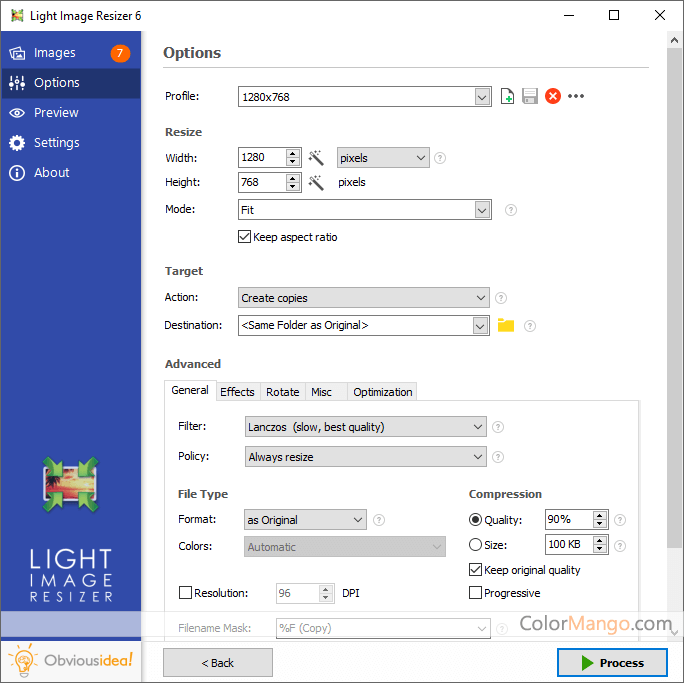Image resolution: width=684 pixels, height=683 pixels.
Task: Click the height magic wand icon
Action: coord(316,182)
